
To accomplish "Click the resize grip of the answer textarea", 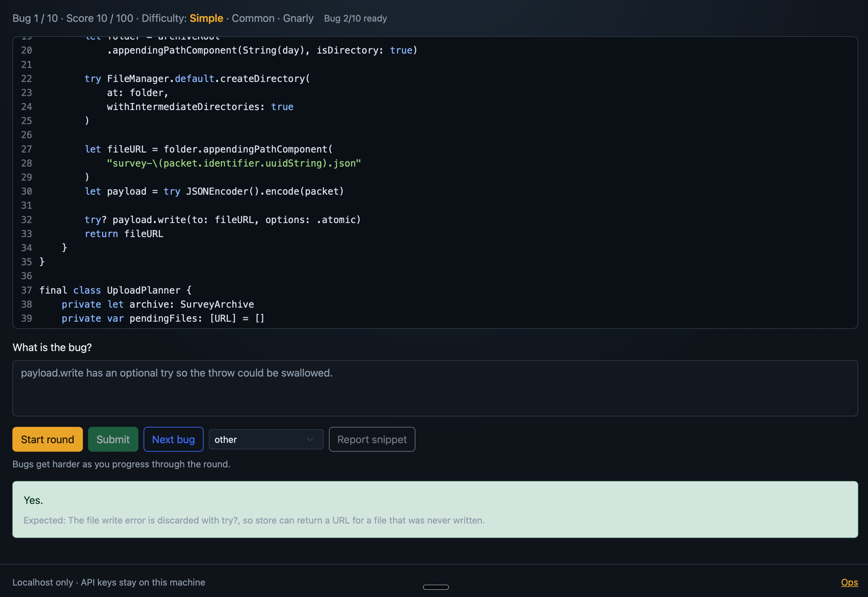I will pyautogui.click(x=852, y=411).
